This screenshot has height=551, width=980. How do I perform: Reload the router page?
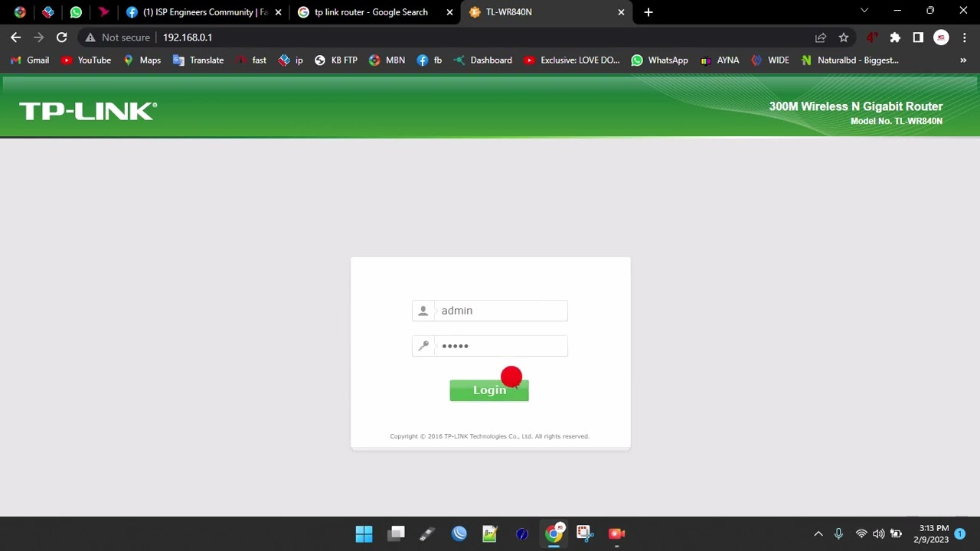62,37
